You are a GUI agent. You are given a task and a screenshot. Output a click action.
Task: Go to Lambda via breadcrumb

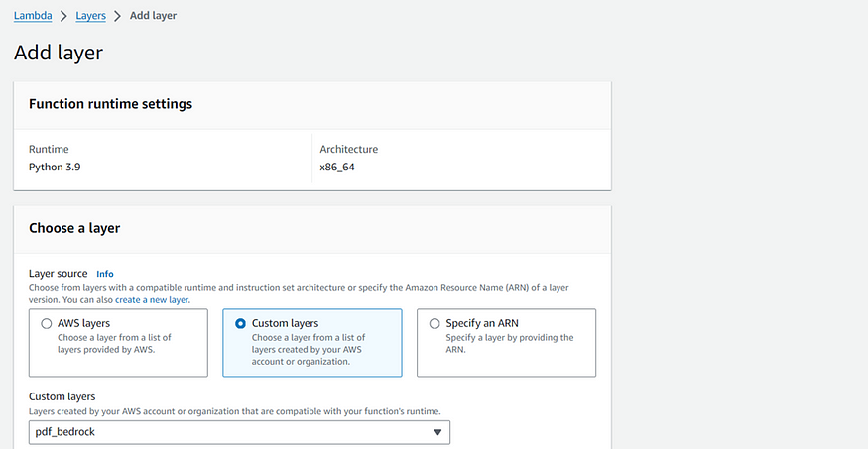33,16
